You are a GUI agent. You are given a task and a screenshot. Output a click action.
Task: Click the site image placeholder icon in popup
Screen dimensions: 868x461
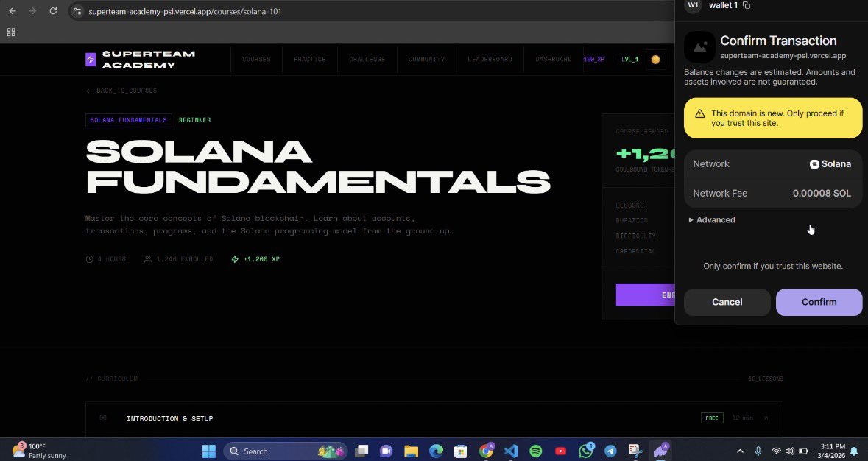(x=699, y=47)
